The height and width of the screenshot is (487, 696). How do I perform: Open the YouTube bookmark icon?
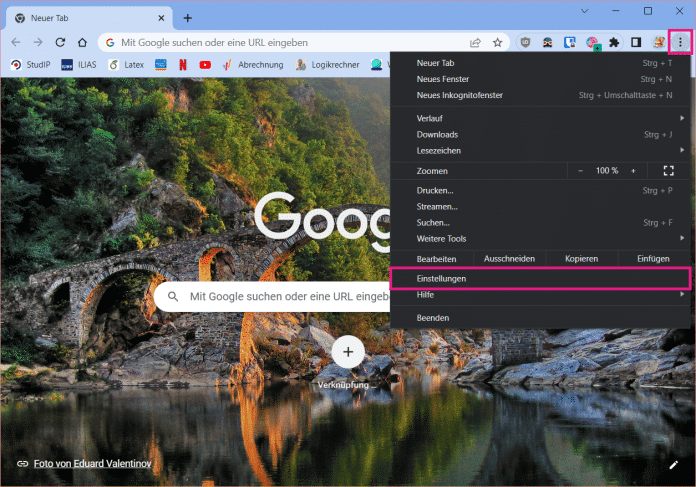tap(205, 65)
